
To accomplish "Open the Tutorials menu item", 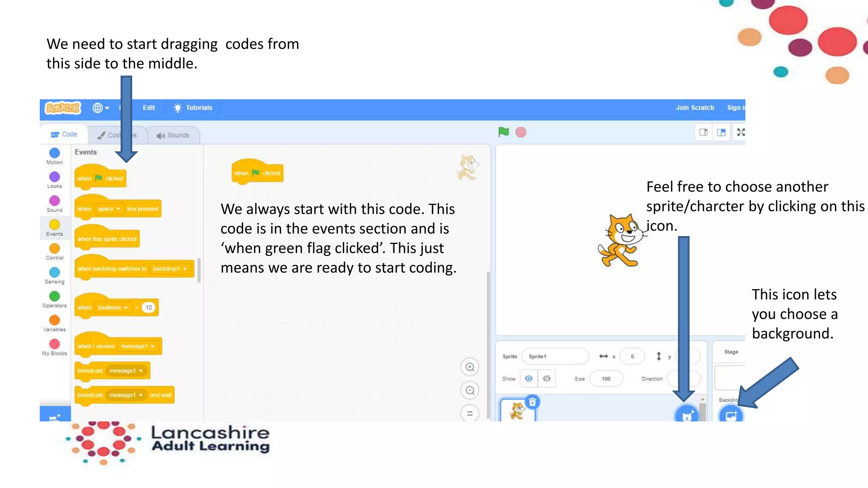I will [193, 108].
